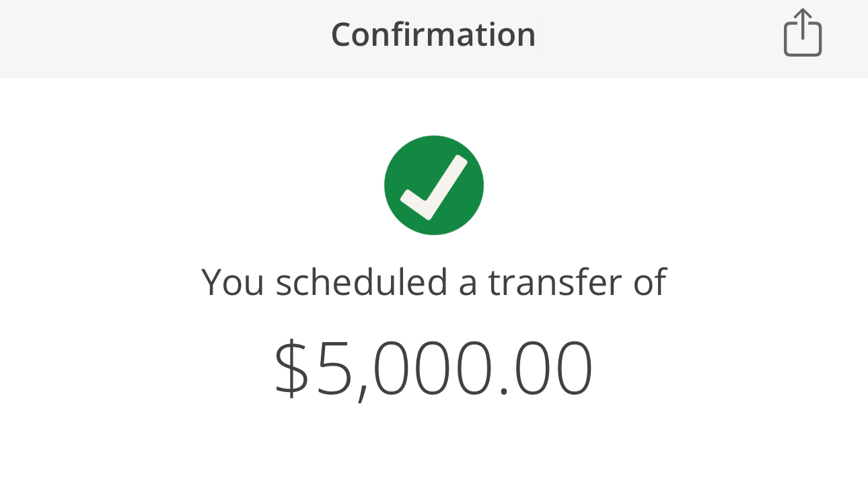Click the green success checkmark circle

tap(434, 185)
